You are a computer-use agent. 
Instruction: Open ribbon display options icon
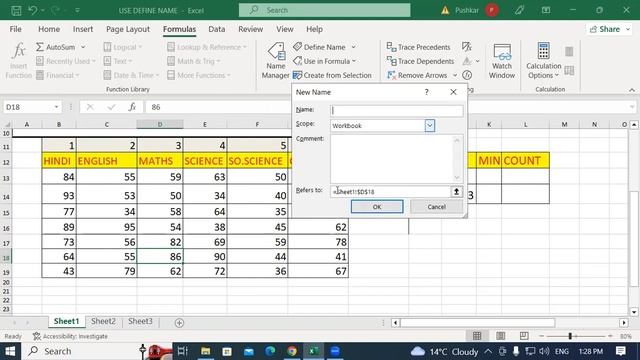(546, 10)
